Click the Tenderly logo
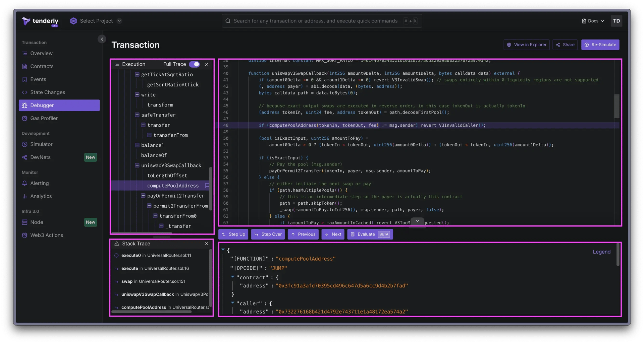The width and height of the screenshot is (644, 343). pos(40,21)
